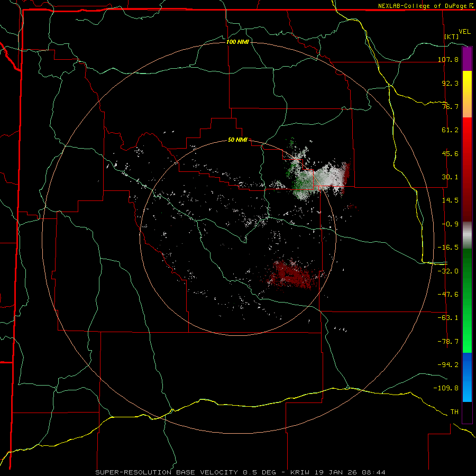The width and height of the screenshot is (476, 476).
Task: Select the -109.8 velocity scale value
Action: pyautogui.click(x=446, y=388)
